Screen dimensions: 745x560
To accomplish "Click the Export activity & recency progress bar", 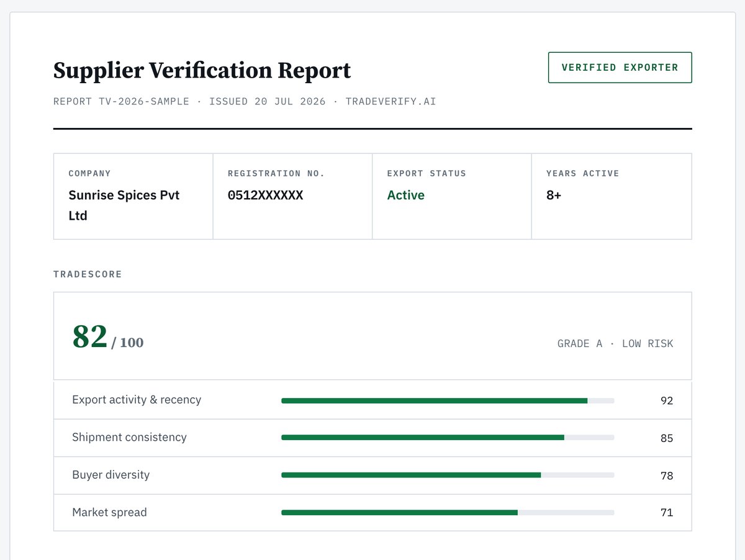I will point(448,401).
